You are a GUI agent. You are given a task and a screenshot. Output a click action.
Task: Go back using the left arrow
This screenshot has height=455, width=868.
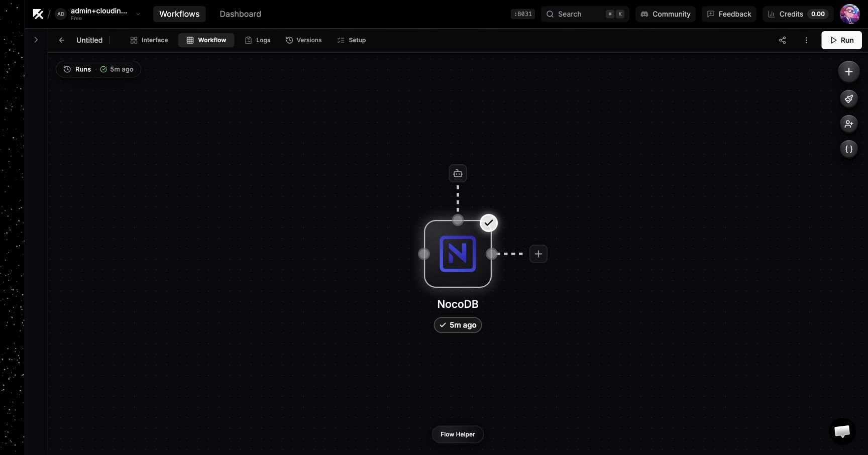61,40
